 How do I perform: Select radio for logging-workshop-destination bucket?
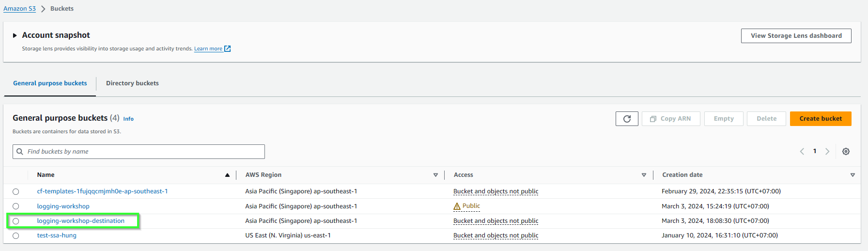point(16,221)
